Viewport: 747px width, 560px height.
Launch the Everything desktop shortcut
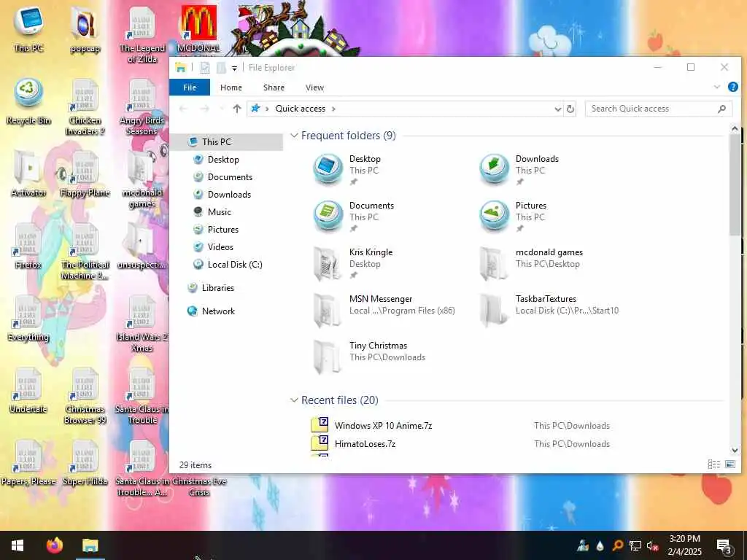[28, 319]
